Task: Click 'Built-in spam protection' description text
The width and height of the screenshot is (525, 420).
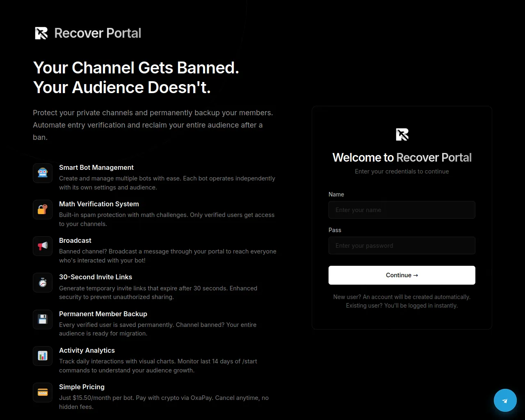Action: click(167, 219)
